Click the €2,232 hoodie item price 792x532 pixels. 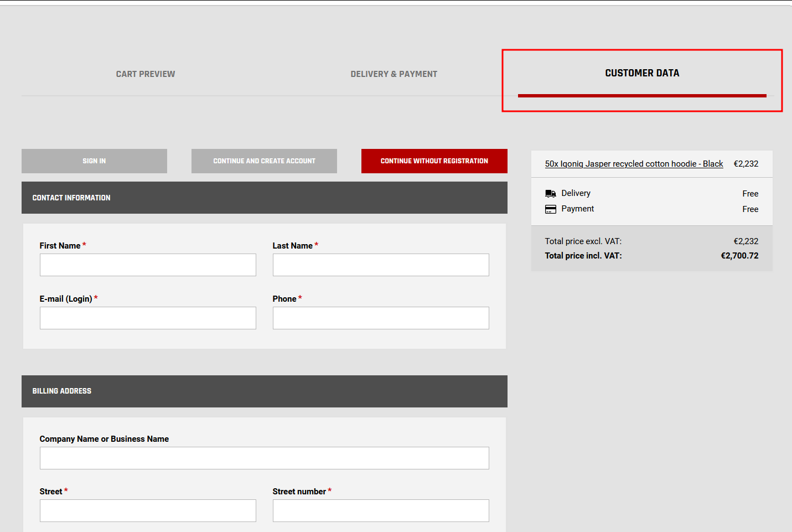click(x=746, y=164)
